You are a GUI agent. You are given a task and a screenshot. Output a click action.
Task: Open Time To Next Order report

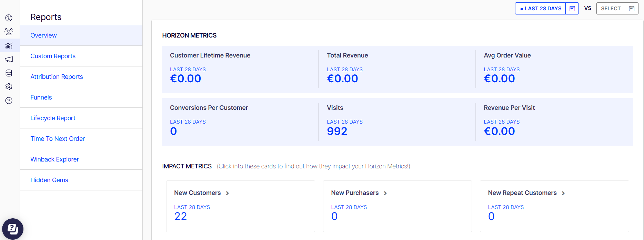click(x=81, y=139)
